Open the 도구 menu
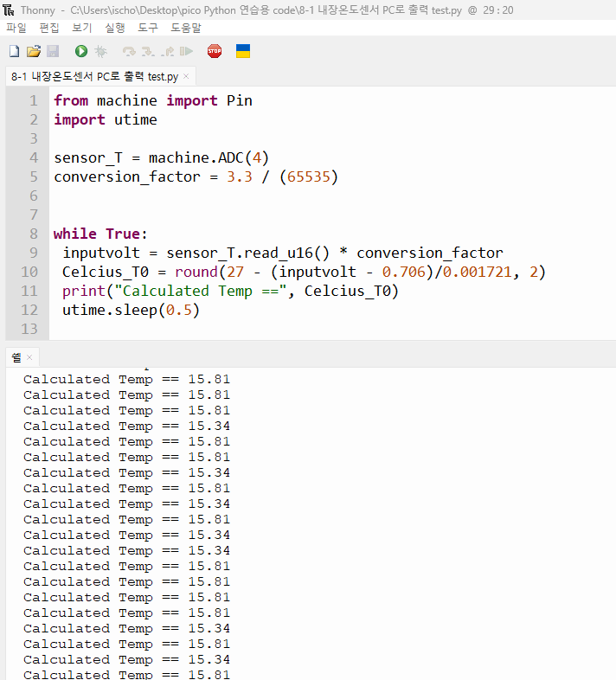The image size is (616, 680). point(148,28)
